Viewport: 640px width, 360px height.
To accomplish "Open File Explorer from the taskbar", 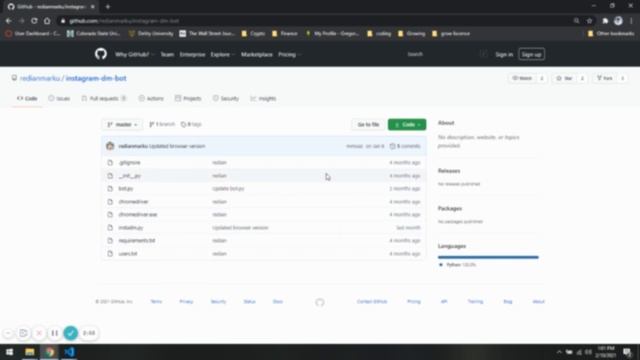I will (x=30, y=352).
